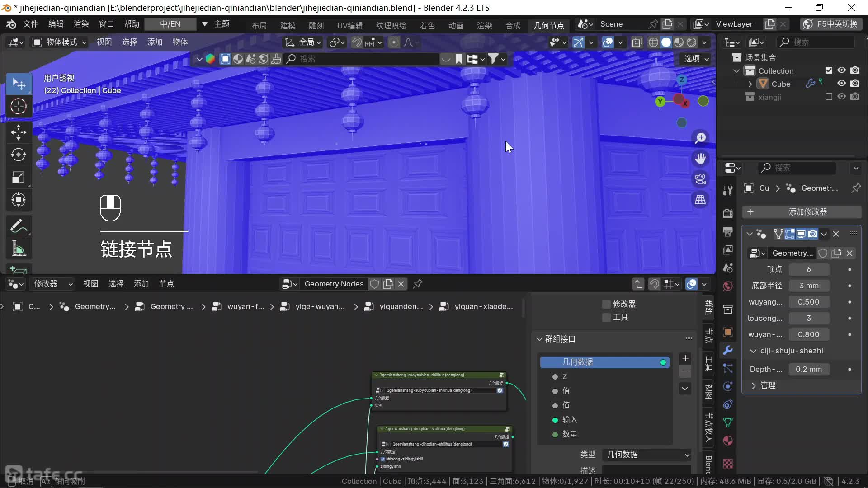
Task: Click the F5中英切换 button
Action: [x=831, y=24]
